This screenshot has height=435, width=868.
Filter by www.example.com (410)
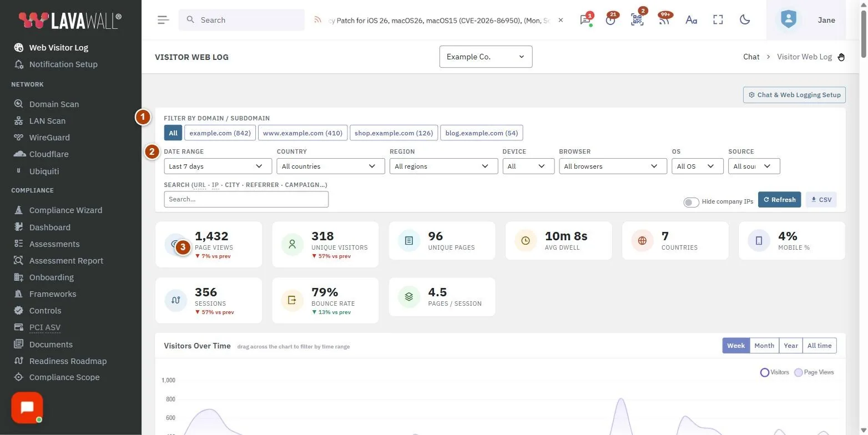pyautogui.click(x=302, y=133)
